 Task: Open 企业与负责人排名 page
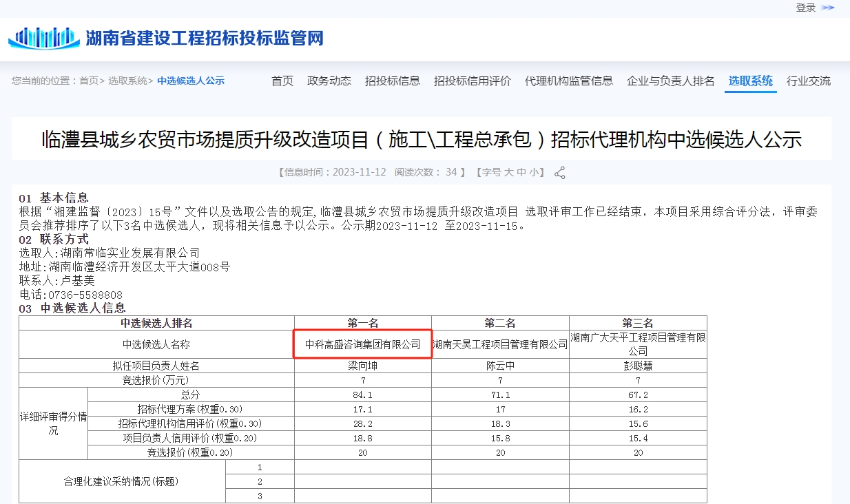pyautogui.click(x=671, y=81)
